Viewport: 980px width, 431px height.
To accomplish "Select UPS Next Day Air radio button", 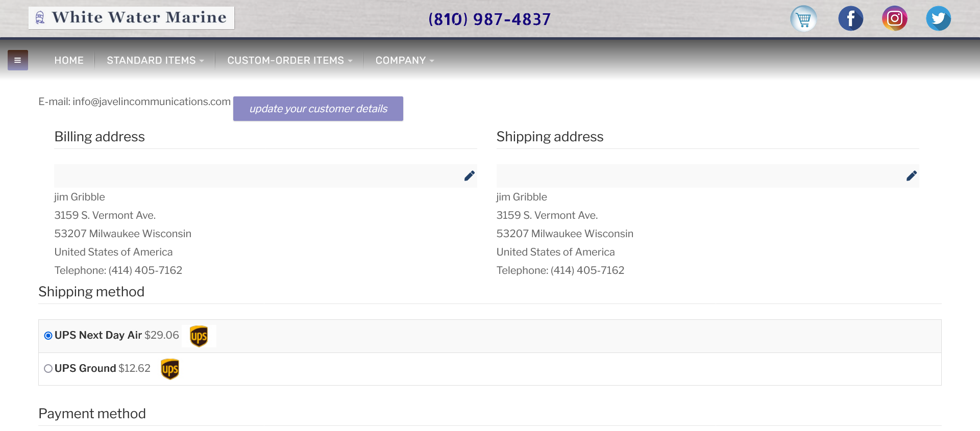I will pos(48,336).
